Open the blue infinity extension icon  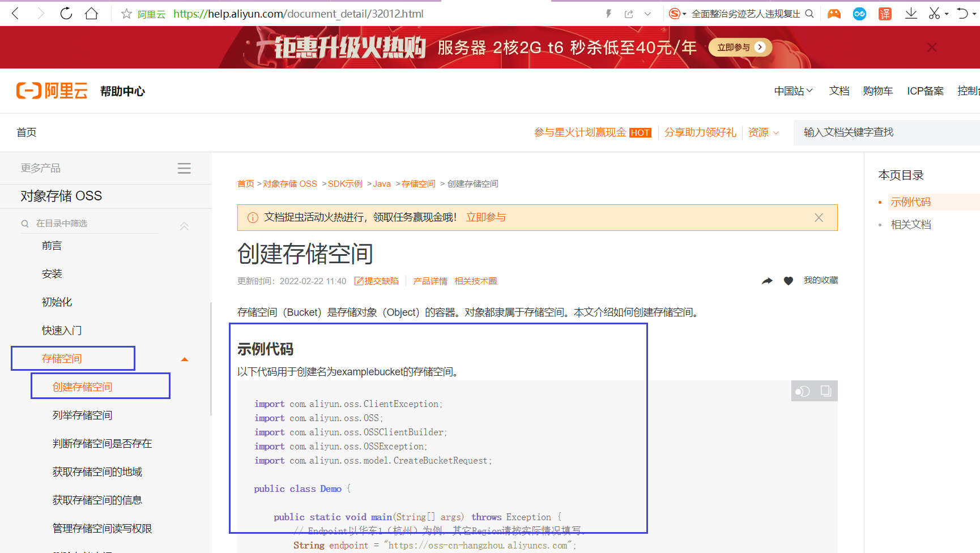[x=859, y=14]
